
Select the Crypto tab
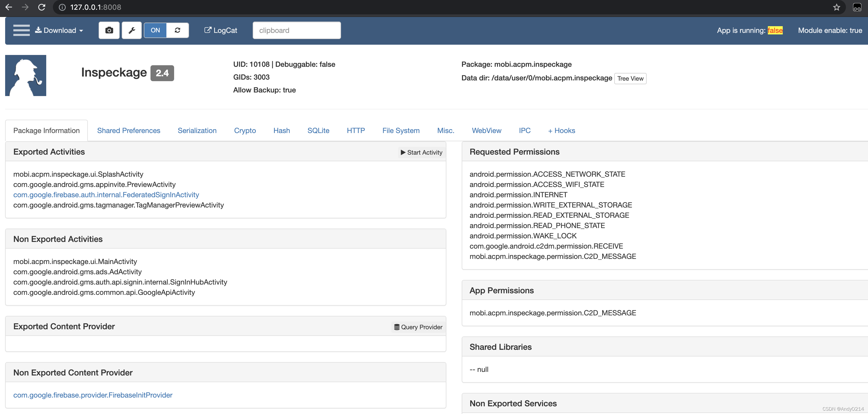[x=245, y=130]
